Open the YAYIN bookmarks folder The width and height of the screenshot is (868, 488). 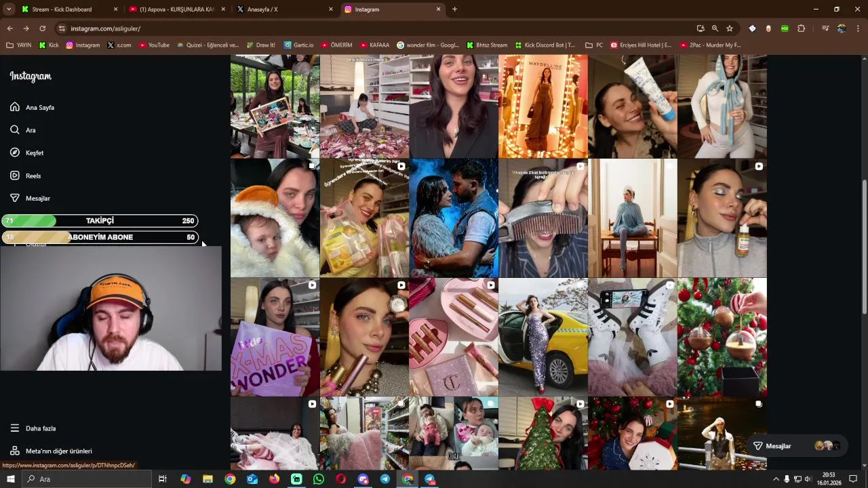pyautogui.click(x=19, y=45)
